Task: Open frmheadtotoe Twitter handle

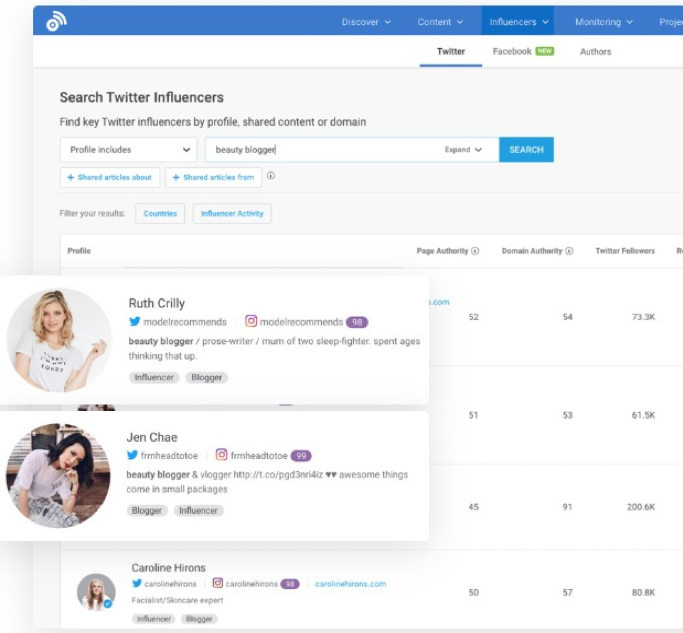Action: pos(169,456)
